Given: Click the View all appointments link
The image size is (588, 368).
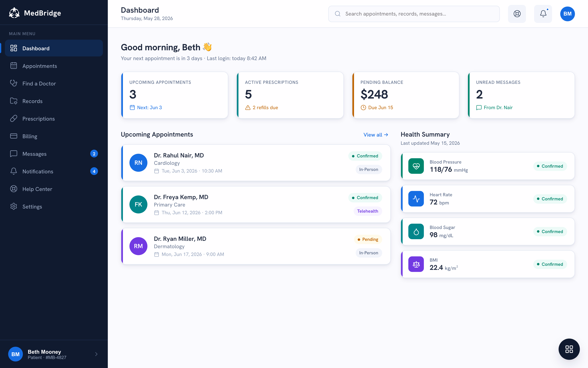Looking at the screenshot, I should click(376, 135).
